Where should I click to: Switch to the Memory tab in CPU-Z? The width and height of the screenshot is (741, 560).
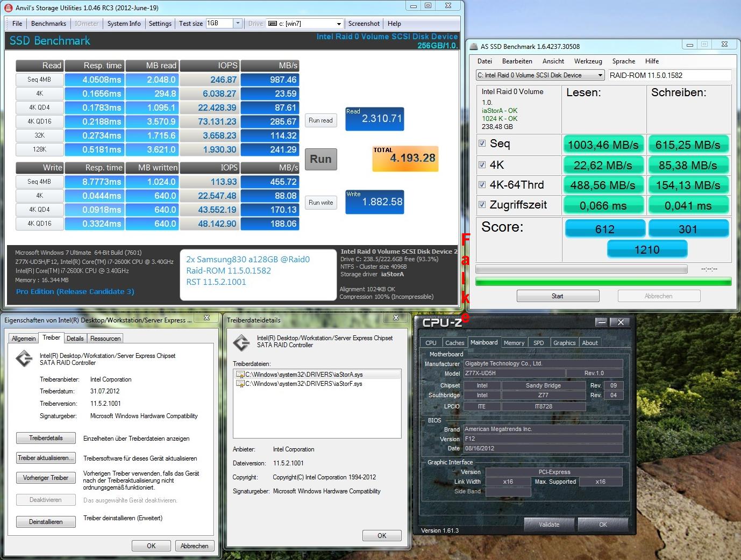click(x=514, y=343)
